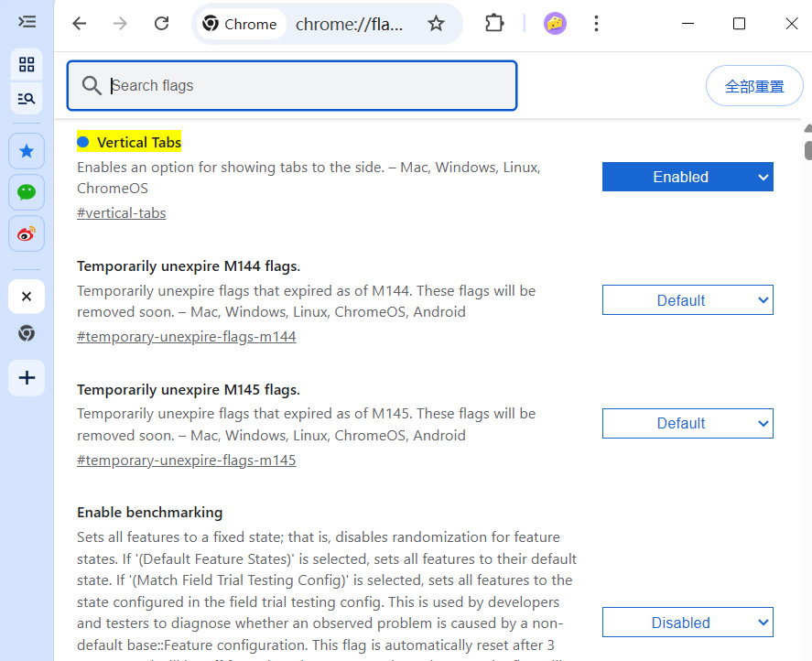812x661 pixels.
Task: Open the Vertical Tabs Enabled dropdown
Action: [x=687, y=177]
